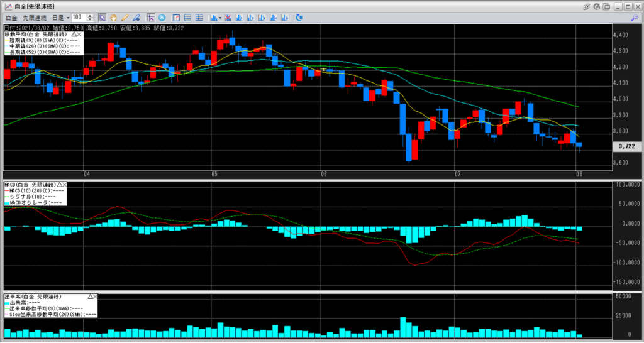Select chart preset 5 icon
Screen dimensions: 644x343
point(285,18)
